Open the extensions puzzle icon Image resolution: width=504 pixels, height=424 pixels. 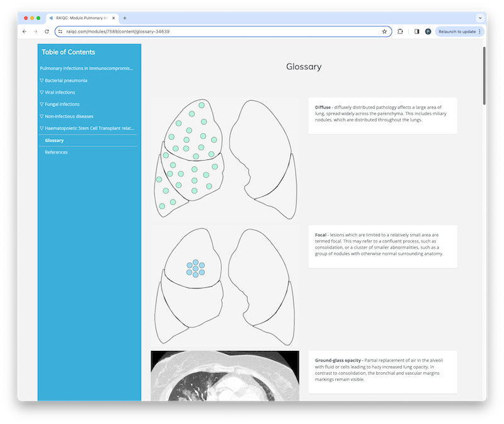pyautogui.click(x=400, y=32)
